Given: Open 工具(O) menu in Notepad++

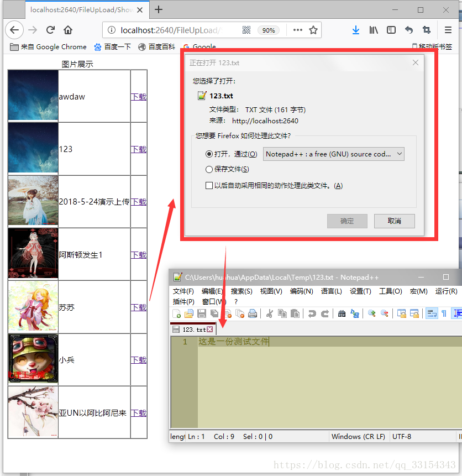Looking at the screenshot, I should point(390,291).
